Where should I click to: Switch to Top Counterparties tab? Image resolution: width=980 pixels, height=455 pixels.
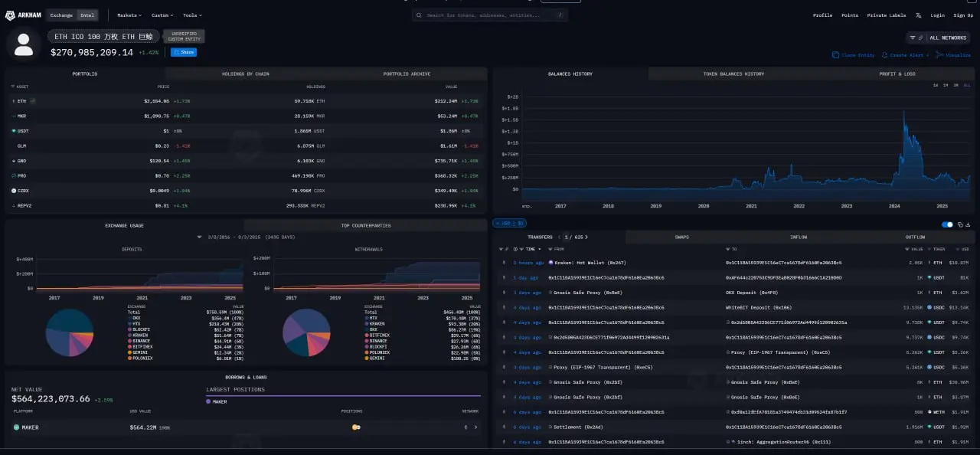coord(366,226)
